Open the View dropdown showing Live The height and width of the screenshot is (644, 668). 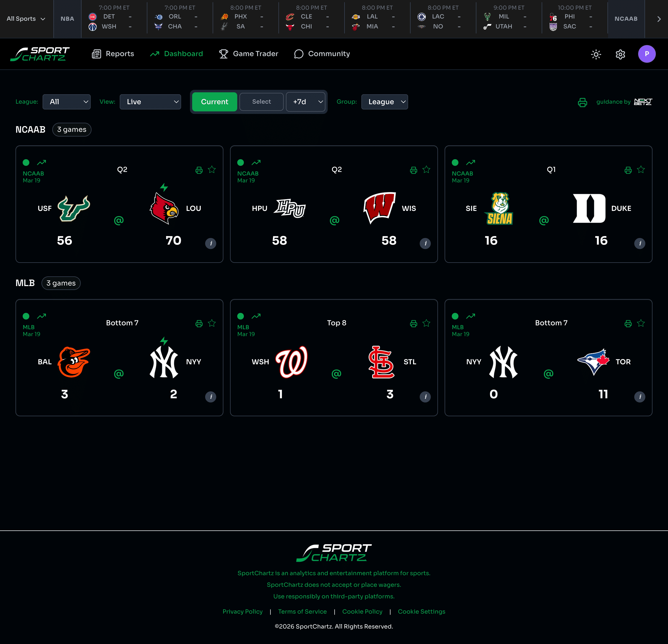(150, 101)
